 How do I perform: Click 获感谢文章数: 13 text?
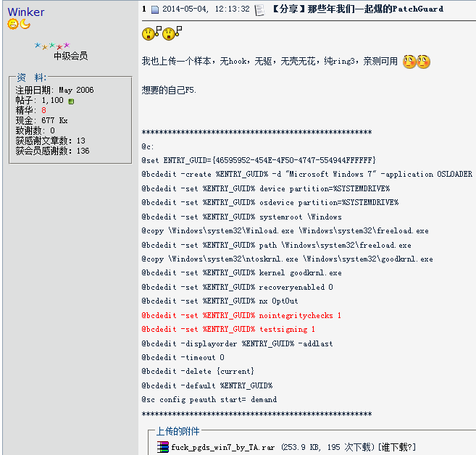click(x=51, y=141)
